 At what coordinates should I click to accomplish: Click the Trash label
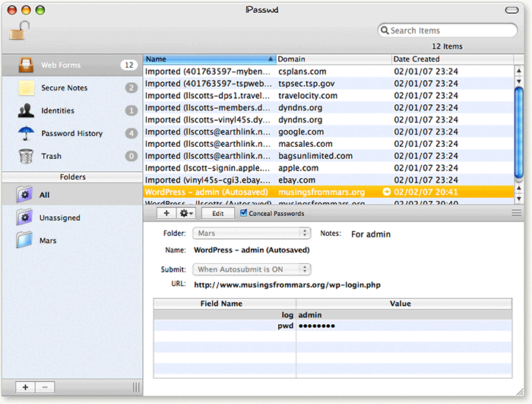[51, 156]
